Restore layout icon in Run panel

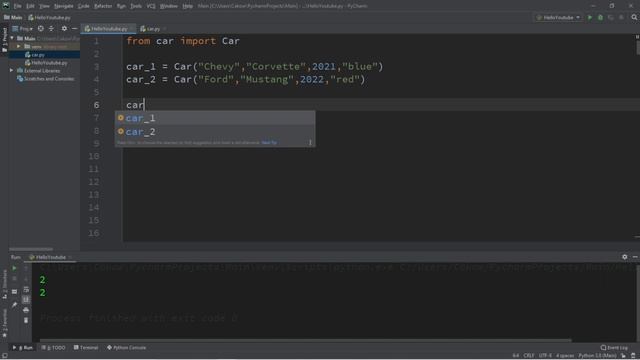[x=14, y=291]
